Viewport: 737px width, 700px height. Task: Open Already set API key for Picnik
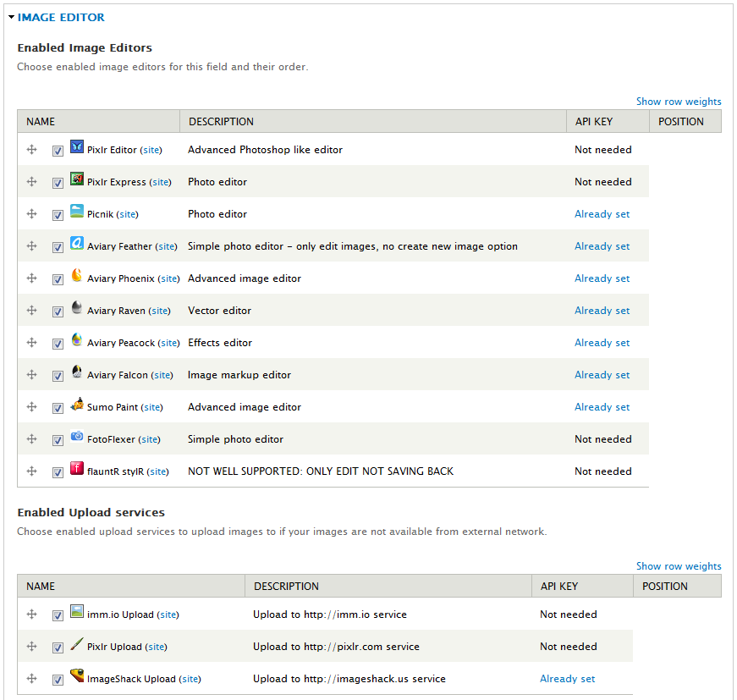tap(602, 214)
